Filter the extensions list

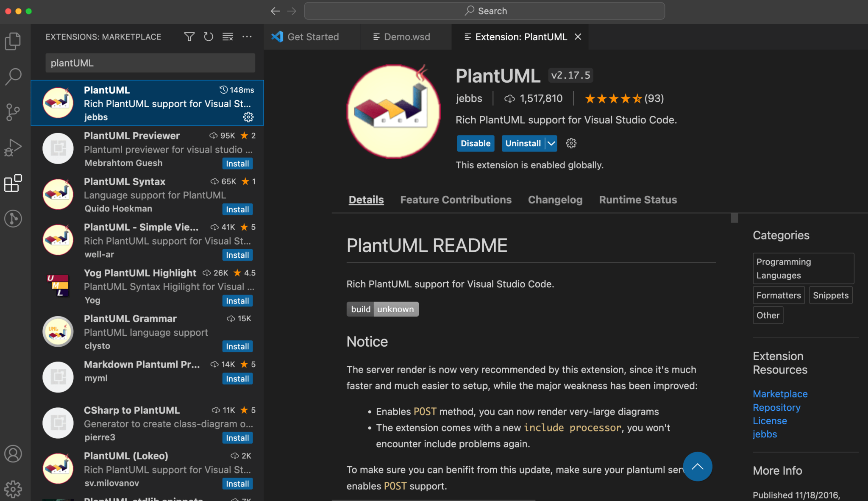point(189,36)
